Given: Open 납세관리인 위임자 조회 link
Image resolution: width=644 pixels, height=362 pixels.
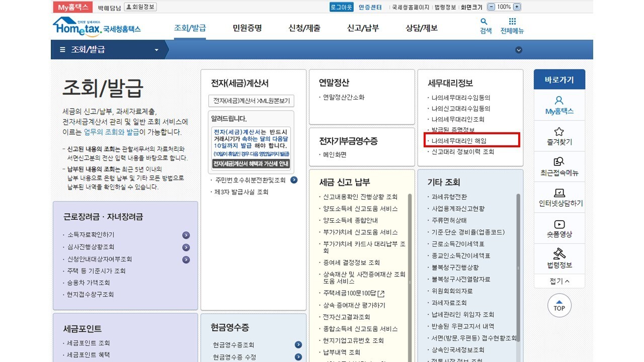Looking at the screenshot, I should point(462,314).
